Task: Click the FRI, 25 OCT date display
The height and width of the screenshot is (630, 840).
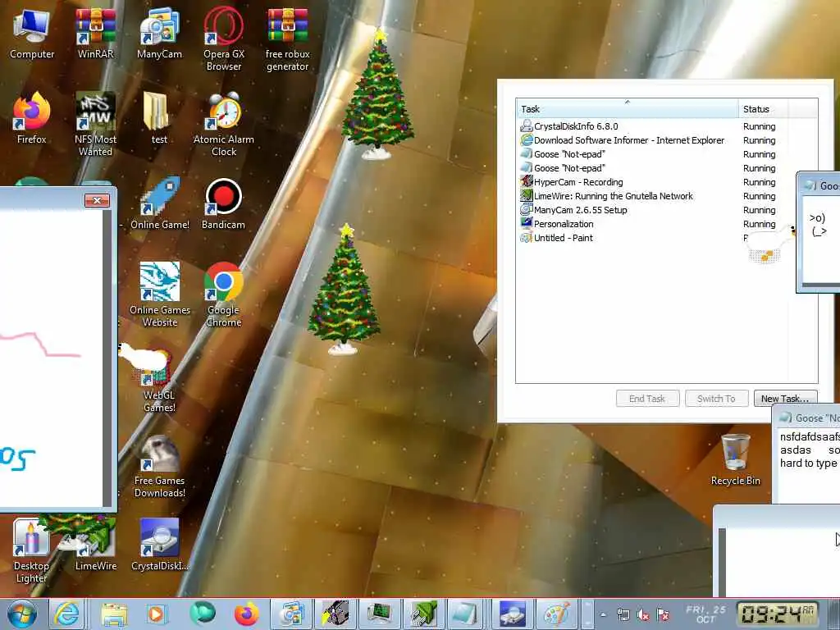Action: click(705, 614)
